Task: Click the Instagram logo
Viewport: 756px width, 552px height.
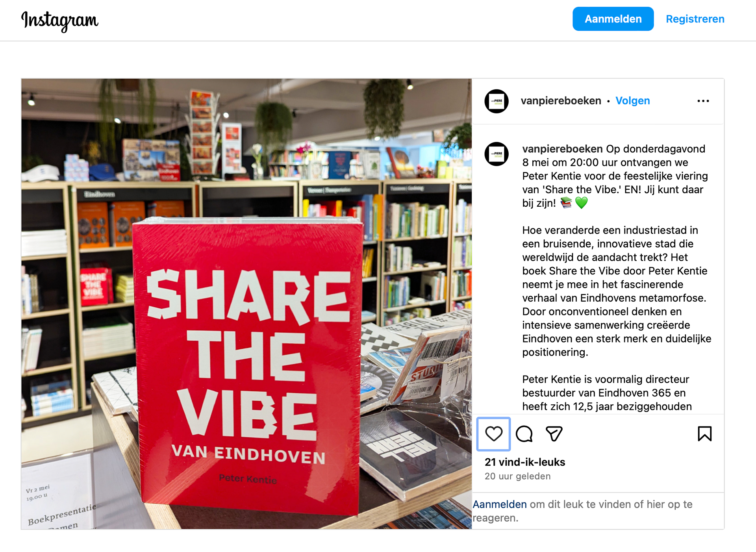Action: click(x=60, y=20)
